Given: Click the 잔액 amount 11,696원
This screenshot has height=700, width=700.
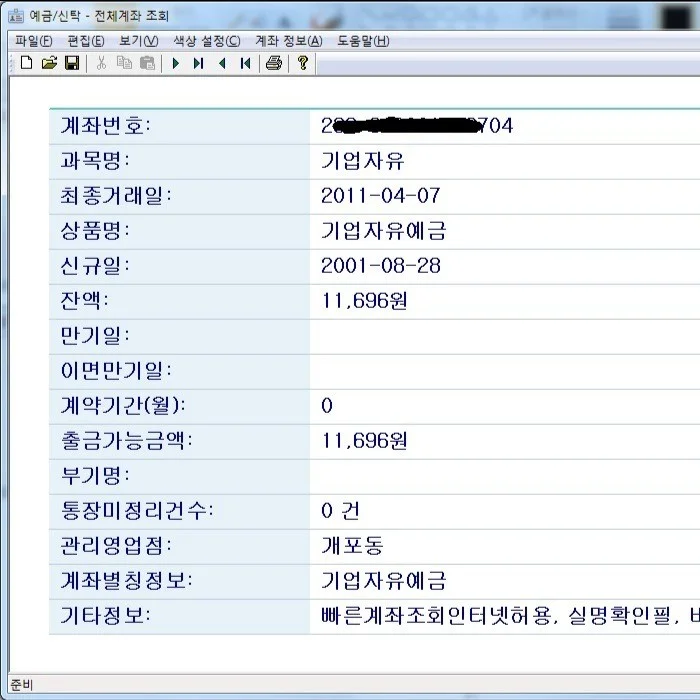Looking at the screenshot, I should click(364, 301).
